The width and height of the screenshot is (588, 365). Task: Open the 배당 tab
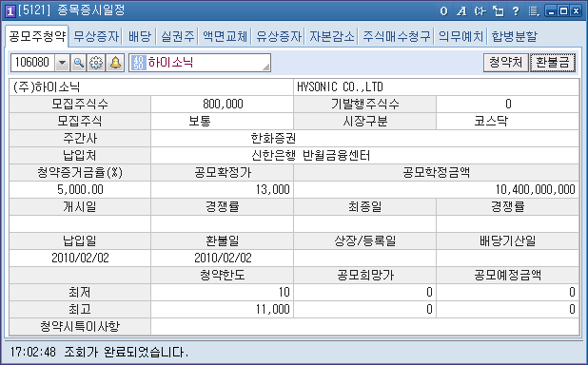click(140, 36)
